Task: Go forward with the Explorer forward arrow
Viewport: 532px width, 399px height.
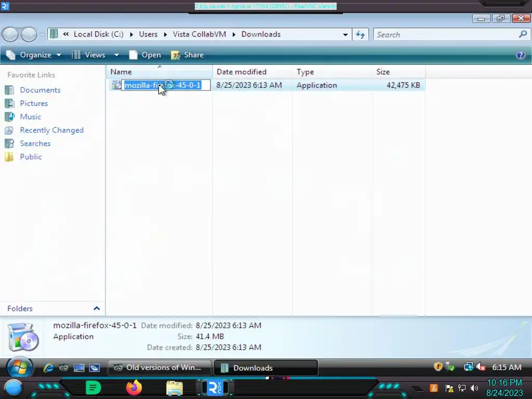Action: (x=29, y=34)
